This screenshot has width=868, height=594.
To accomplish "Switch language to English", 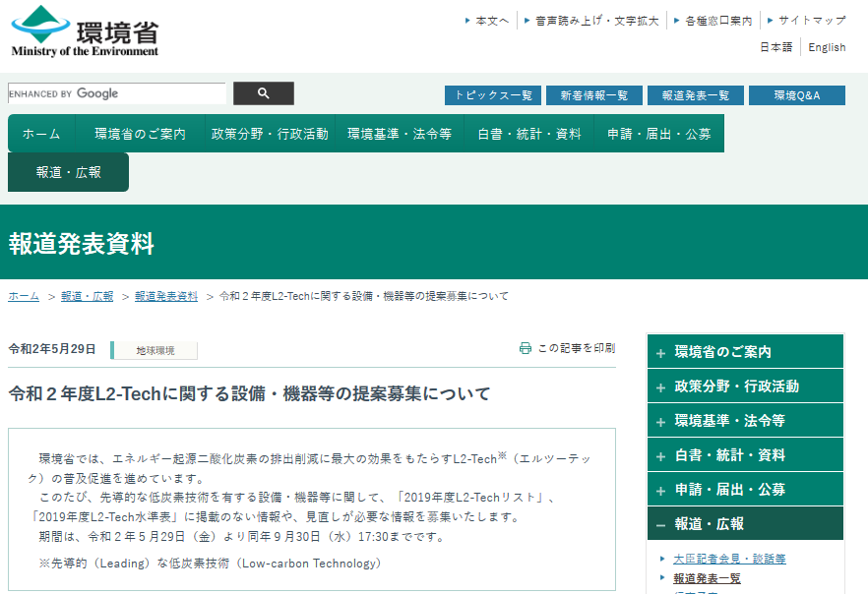I will [x=827, y=47].
